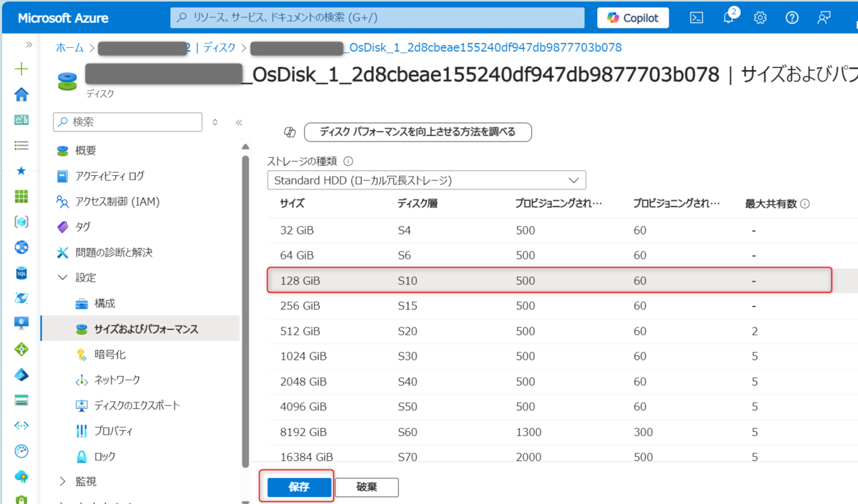
Task: Open Azure Cloud Shell terminal icon
Action: (x=696, y=17)
